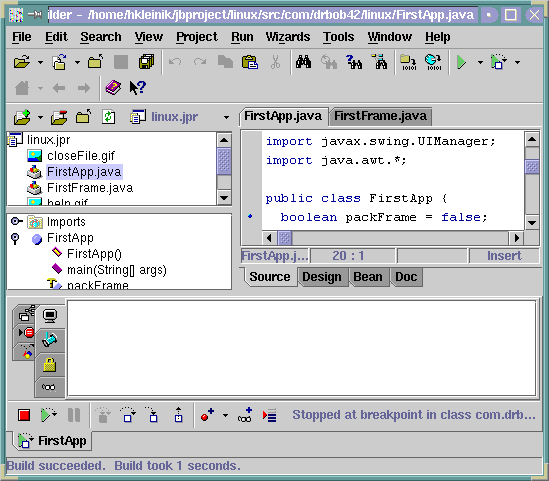Image resolution: width=549 pixels, height=481 pixels.
Task: Open the console output view tab
Action: (50, 316)
